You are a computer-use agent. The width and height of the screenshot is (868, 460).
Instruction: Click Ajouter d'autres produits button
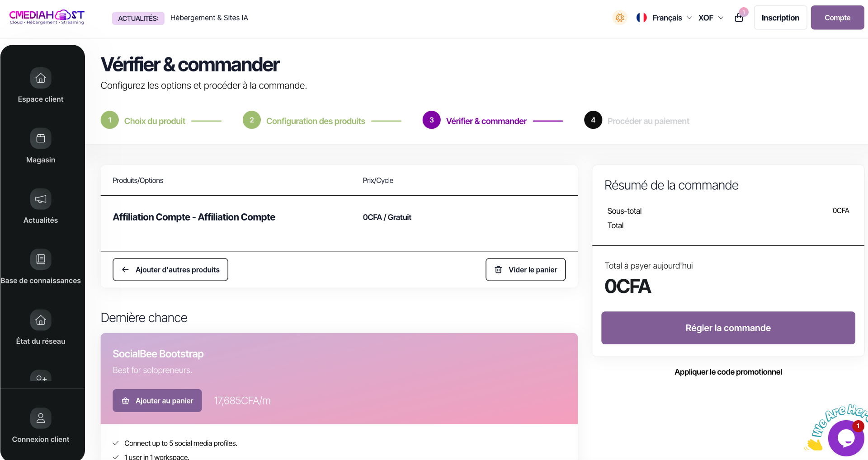click(x=170, y=270)
